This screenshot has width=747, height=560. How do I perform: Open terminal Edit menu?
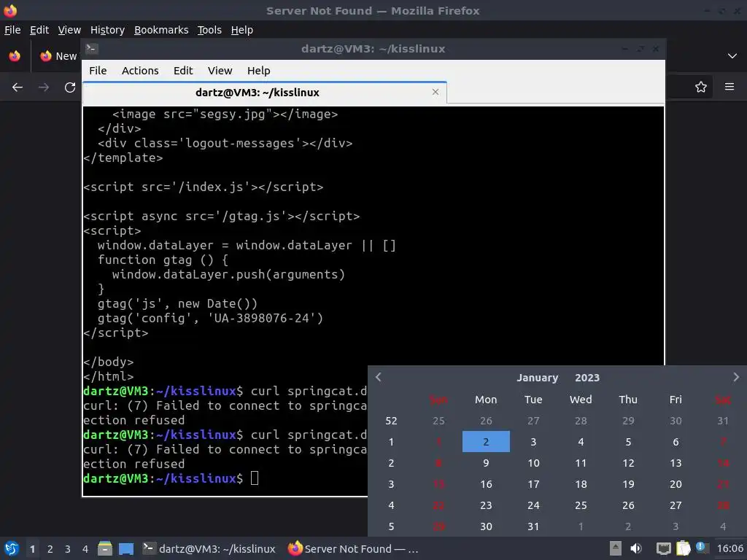tap(183, 71)
